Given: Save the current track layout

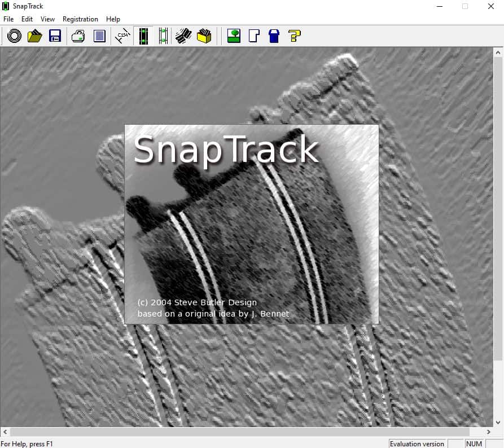Looking at the screenshot, I should [54, 36].
